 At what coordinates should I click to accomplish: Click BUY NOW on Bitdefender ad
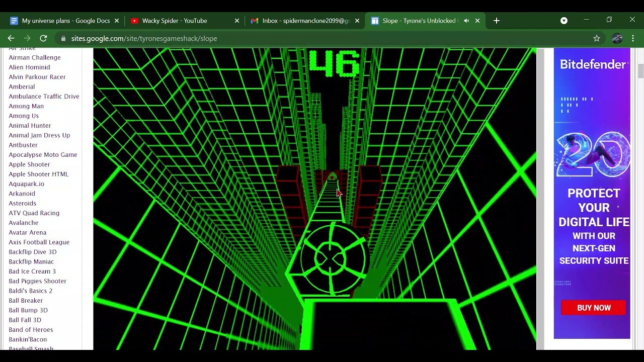pyautogui.click(x=594, y=308)
